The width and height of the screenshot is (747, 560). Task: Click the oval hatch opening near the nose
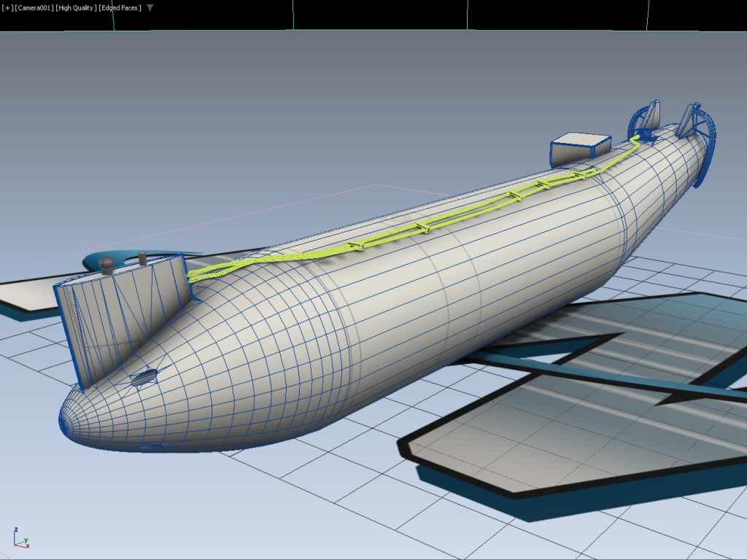[144, 377]
